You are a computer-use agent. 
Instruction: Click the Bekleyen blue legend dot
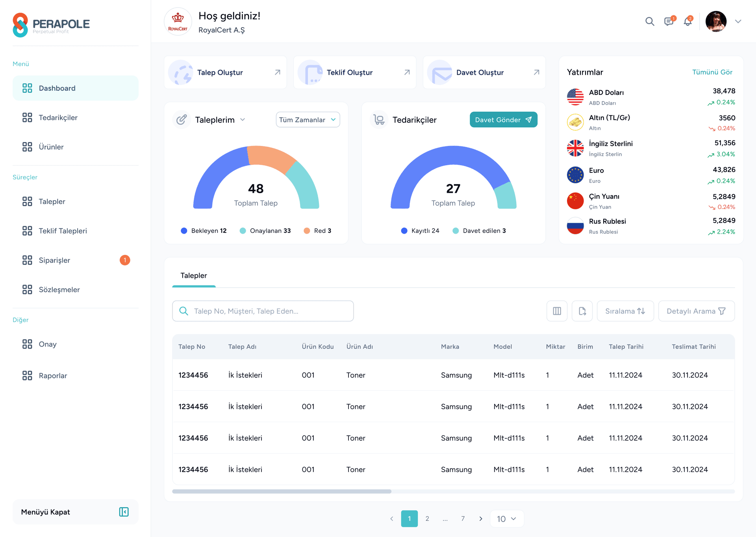[184, 231]
